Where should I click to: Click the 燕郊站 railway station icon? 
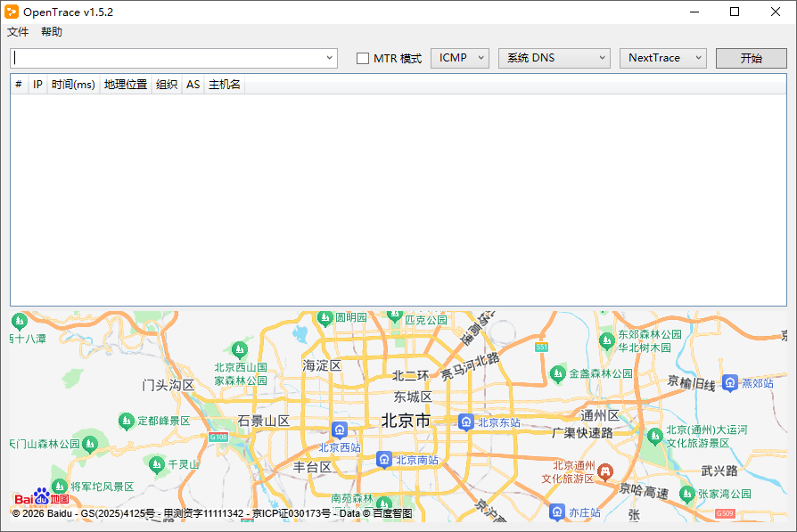[730, 383]
